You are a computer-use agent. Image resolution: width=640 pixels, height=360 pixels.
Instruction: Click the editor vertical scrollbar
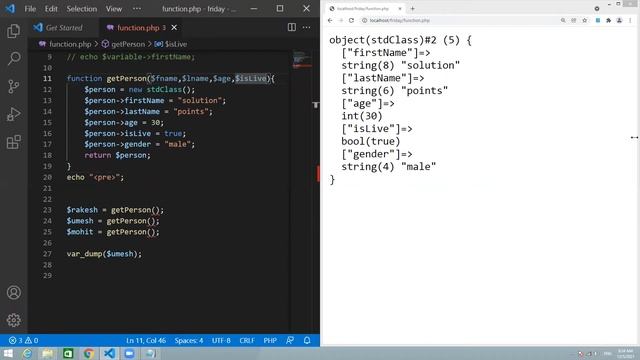point(316,192)
